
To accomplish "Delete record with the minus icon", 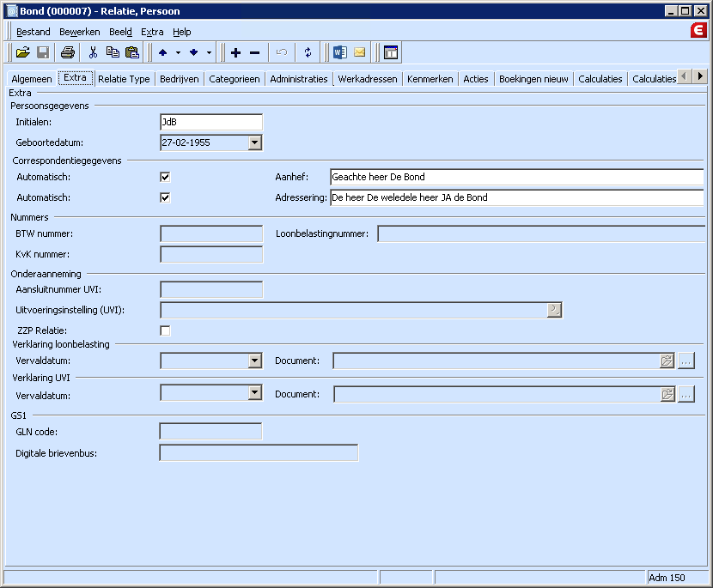I will 254,52.
